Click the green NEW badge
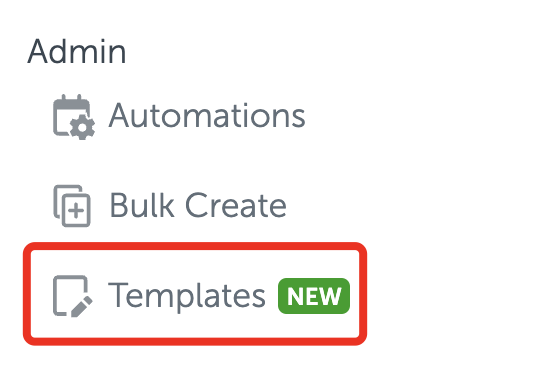 pyautogui.click(x=314, y=296)
